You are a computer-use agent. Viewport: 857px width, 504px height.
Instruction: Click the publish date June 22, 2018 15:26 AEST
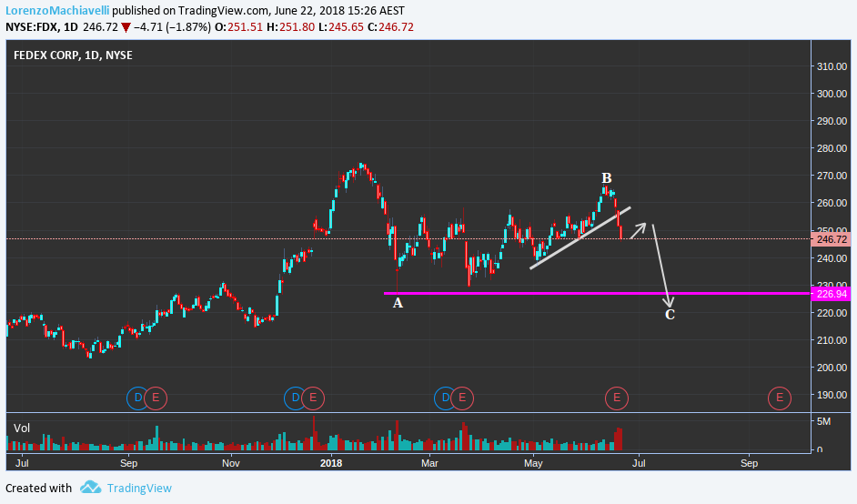(x=340, y=10)
